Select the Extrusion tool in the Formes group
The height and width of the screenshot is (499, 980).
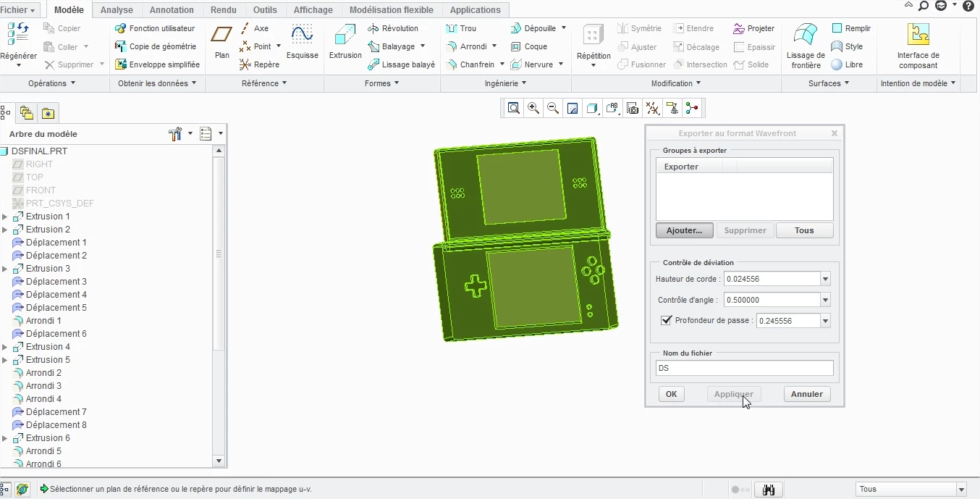coord(345,42)
